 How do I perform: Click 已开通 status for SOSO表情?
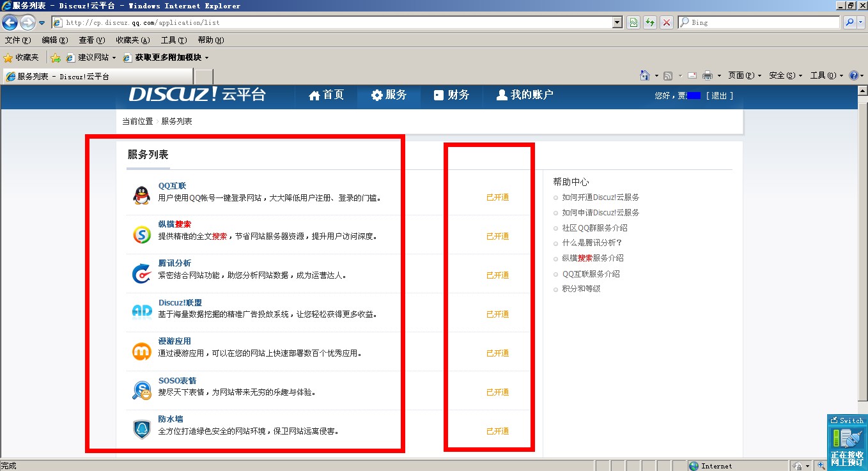coord(497,392)
